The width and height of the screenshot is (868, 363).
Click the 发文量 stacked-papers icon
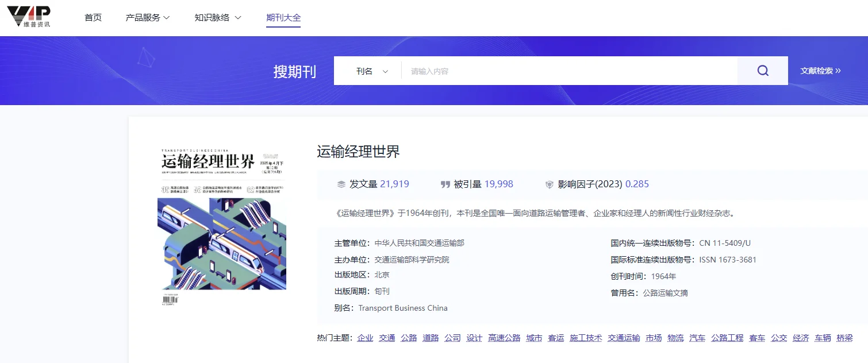tap(341, 184)
